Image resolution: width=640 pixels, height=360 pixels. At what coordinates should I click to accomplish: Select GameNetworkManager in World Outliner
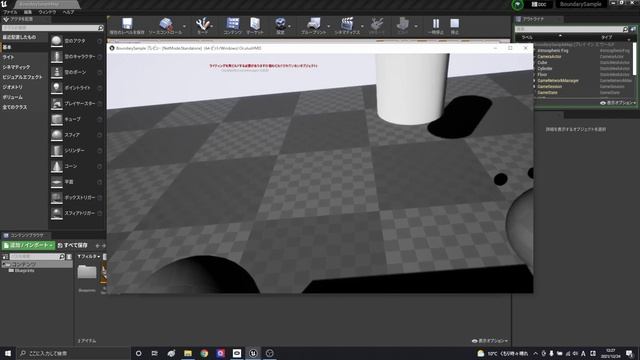[x=558, y=81]
